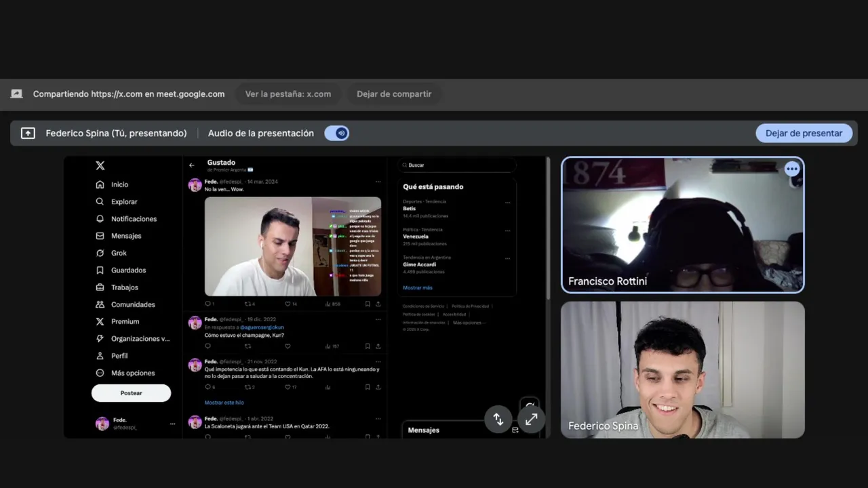Click the swap layout arrows button

498,420
